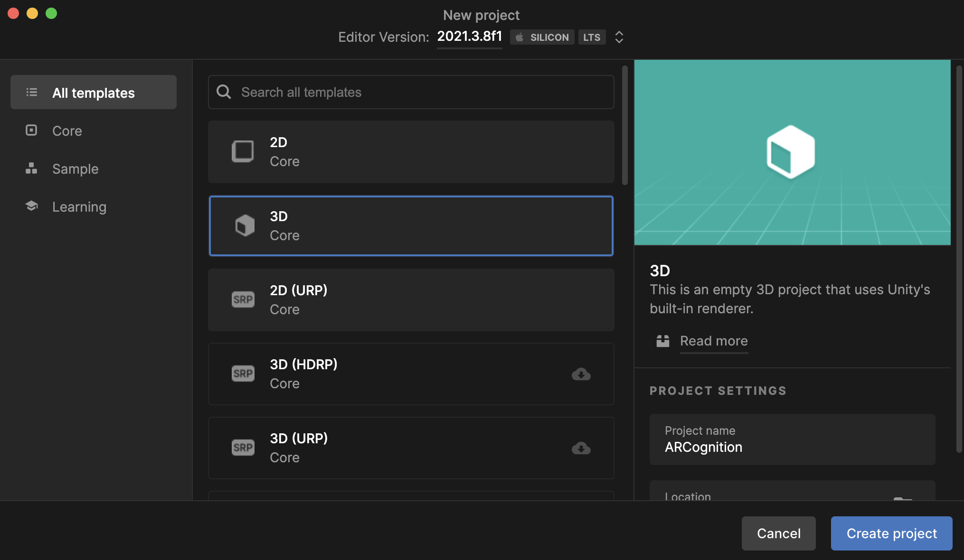Select the All templates category tab
This screenshot has height=560, width=964.
coord(94,92)
